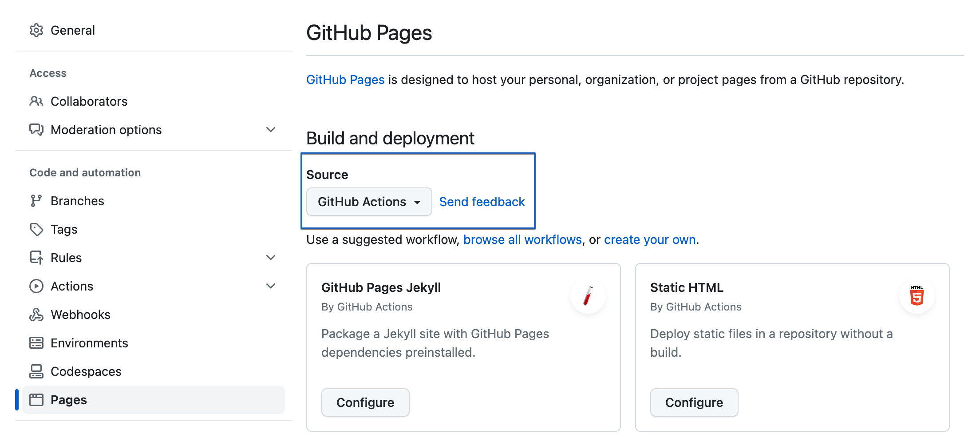The width and height of the screenshot is (980, 438).
Task: Click the Actions play-circle icon
Action: coord(36,286)
